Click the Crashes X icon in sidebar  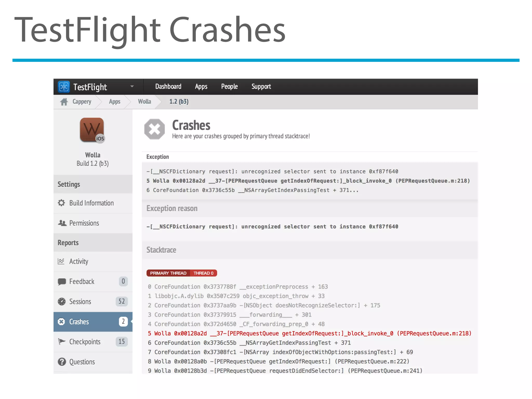click(x=61, y=322)
